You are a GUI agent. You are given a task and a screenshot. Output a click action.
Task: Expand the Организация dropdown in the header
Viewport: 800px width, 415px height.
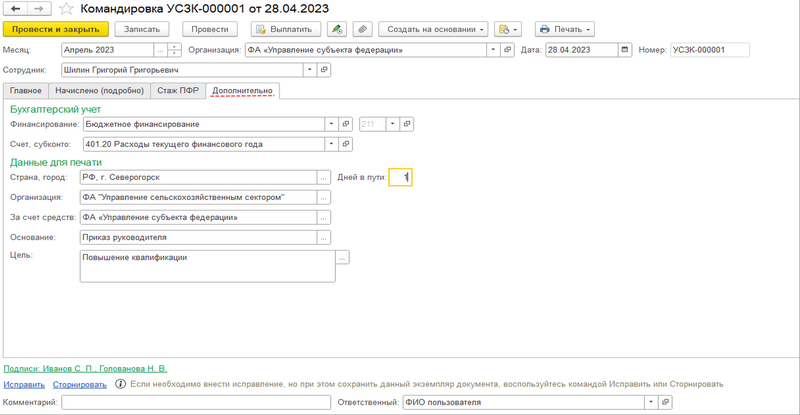pos(493,50)
